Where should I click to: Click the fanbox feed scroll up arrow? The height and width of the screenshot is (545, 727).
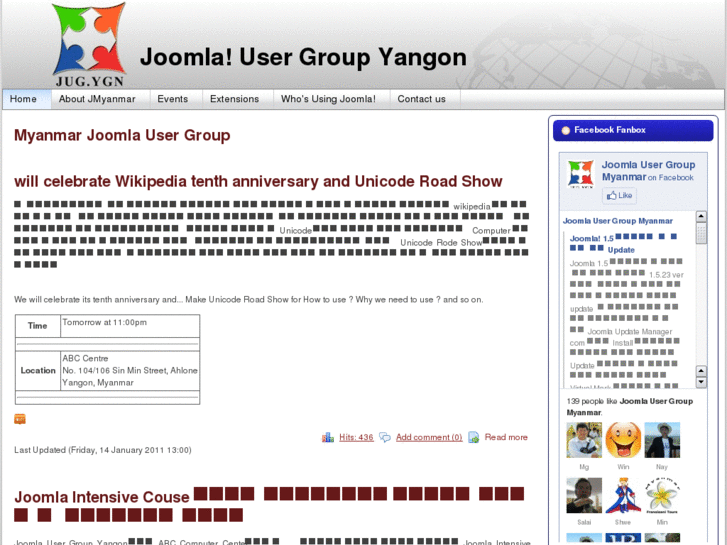tap(701, 217)
